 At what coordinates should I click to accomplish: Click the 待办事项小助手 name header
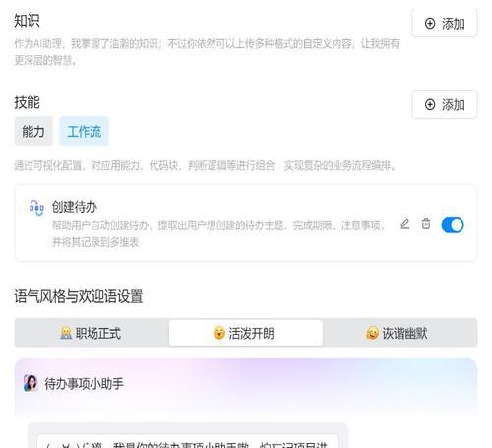(84, 383)
